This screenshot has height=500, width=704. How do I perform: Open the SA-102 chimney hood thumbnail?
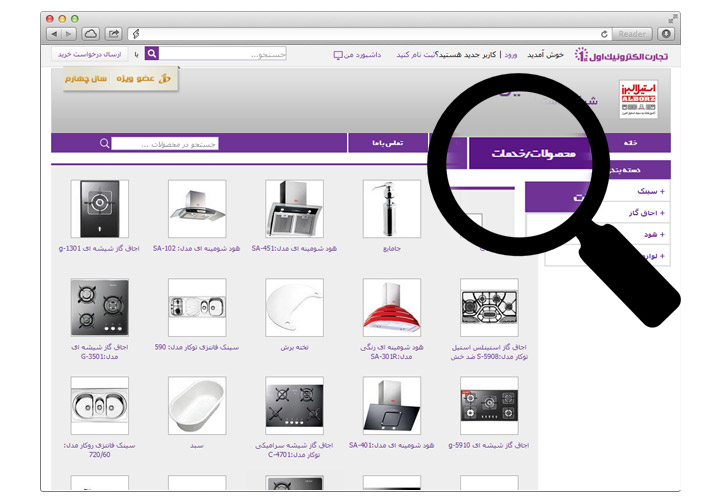[197, 209]
